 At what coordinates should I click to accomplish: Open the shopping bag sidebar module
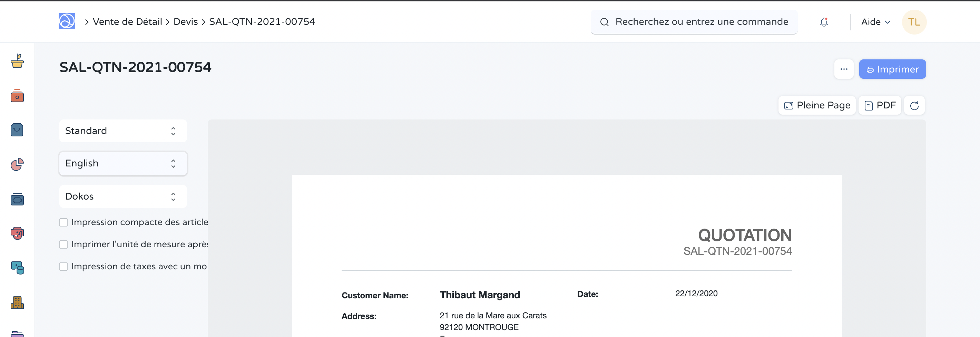[x=17, y=130]
